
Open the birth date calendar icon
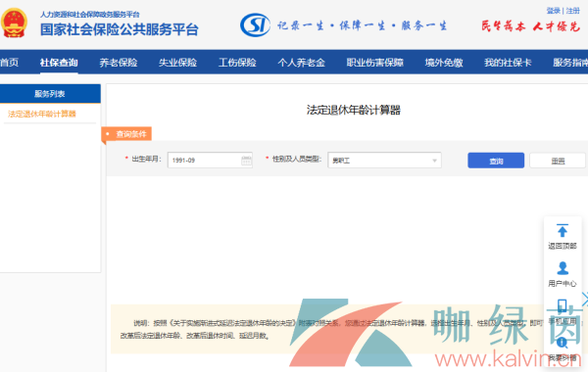(246, 160)
